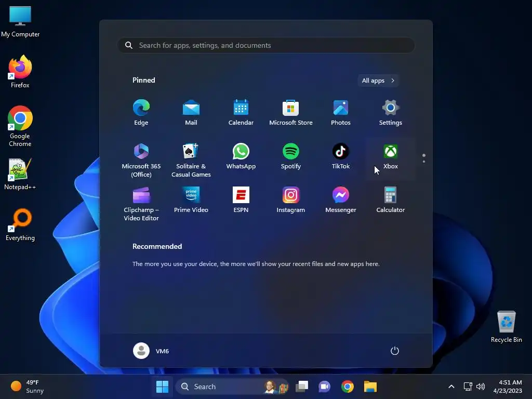Open the Calendar app

tap(241, 113)
